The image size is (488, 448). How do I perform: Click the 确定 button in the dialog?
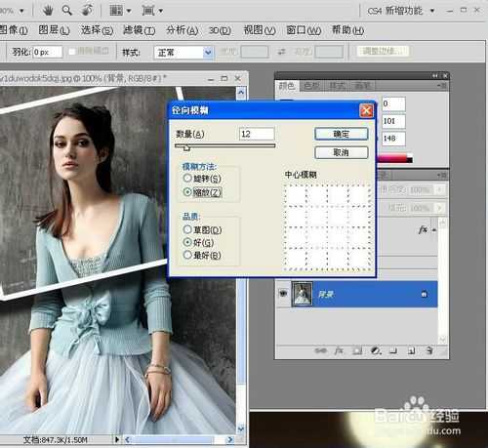point(342,134)
